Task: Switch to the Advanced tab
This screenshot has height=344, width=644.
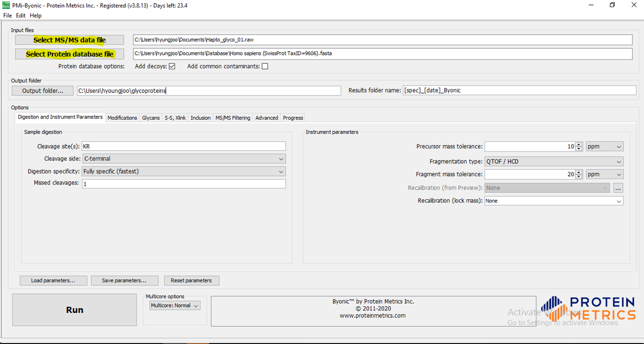Action: click(x=267, y=118)
